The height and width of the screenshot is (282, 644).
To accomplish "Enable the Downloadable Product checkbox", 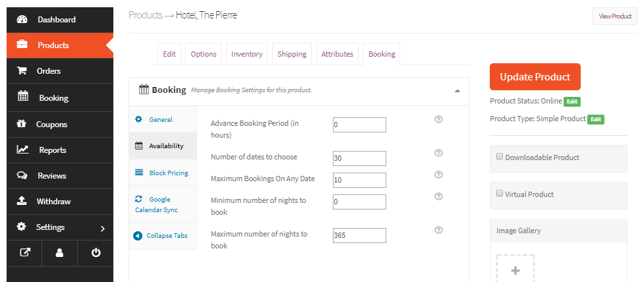I will (x=500, y=157).
